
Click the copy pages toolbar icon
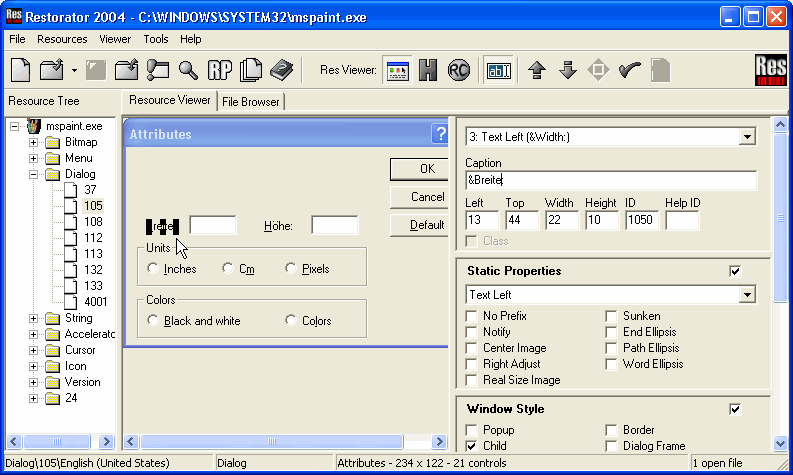point(251,70)
